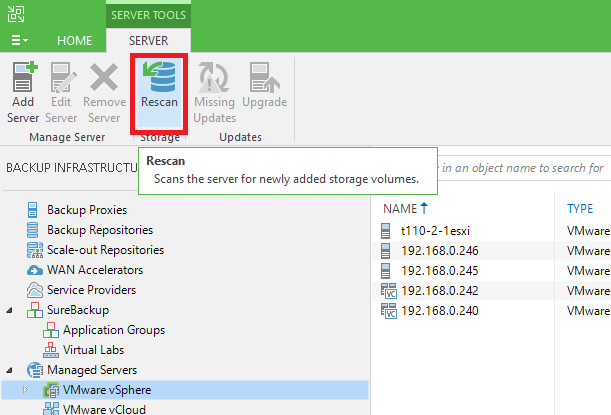
Task: Sort by the NAME column header
Action: (400, 209)
